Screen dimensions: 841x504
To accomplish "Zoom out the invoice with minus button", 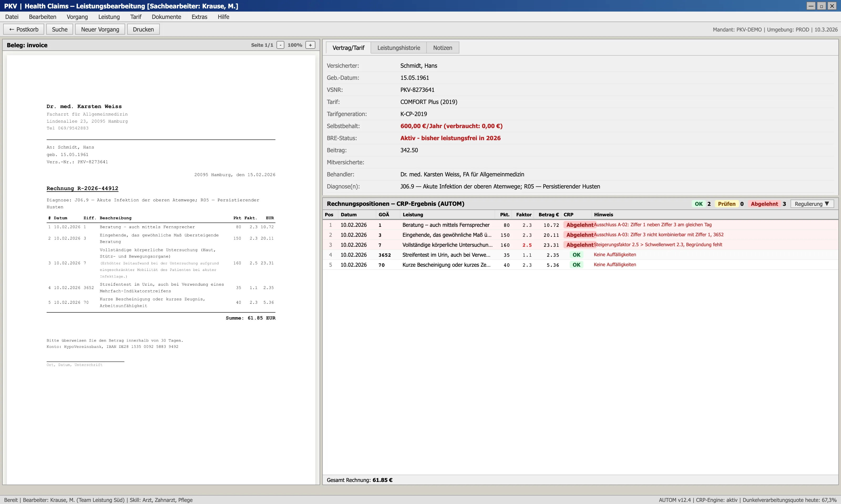I will click(x=280, y=45).
